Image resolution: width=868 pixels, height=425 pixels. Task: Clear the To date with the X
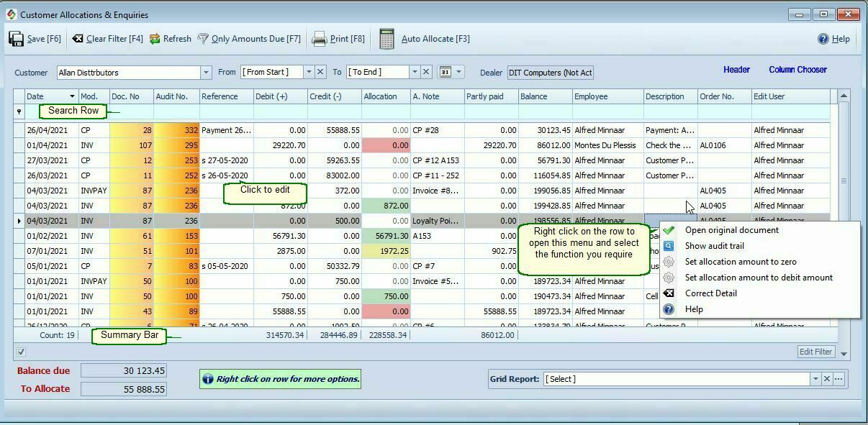[x=426, y=72]
